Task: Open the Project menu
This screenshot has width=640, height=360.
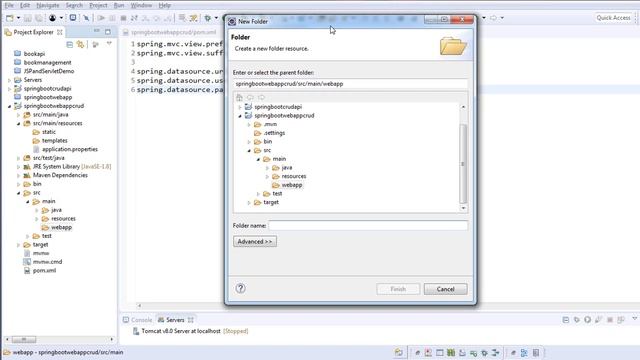Action: 98,5
